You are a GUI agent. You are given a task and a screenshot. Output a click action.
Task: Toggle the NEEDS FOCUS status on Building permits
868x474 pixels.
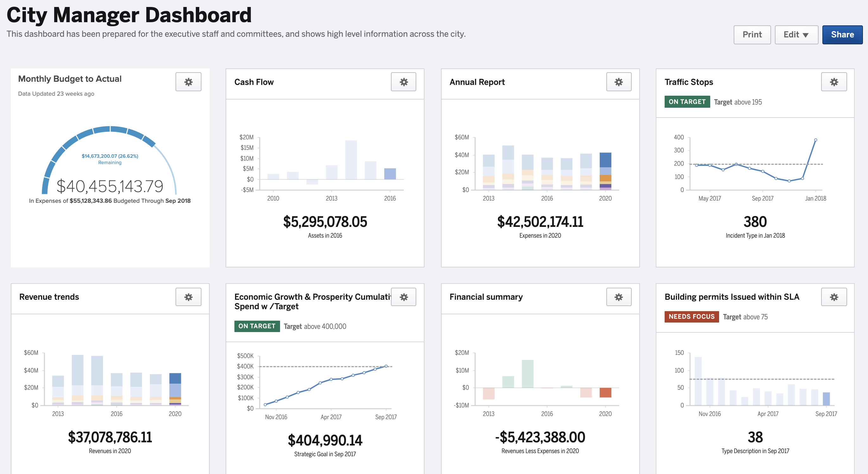click(x=692, y=317)
